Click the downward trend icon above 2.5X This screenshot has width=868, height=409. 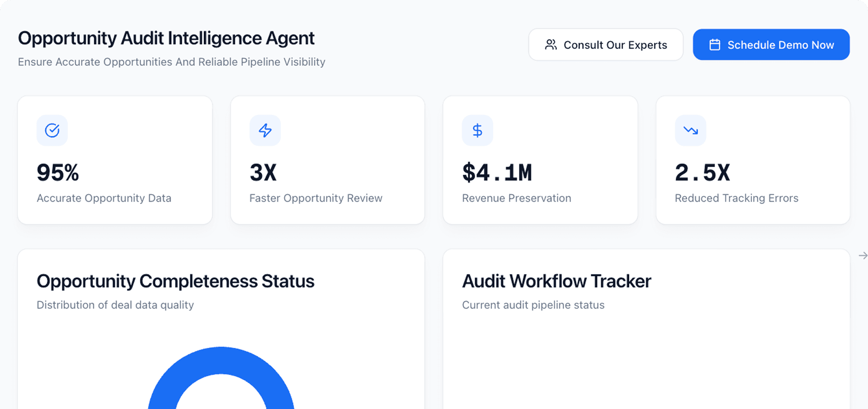click(x=690, y=130)
